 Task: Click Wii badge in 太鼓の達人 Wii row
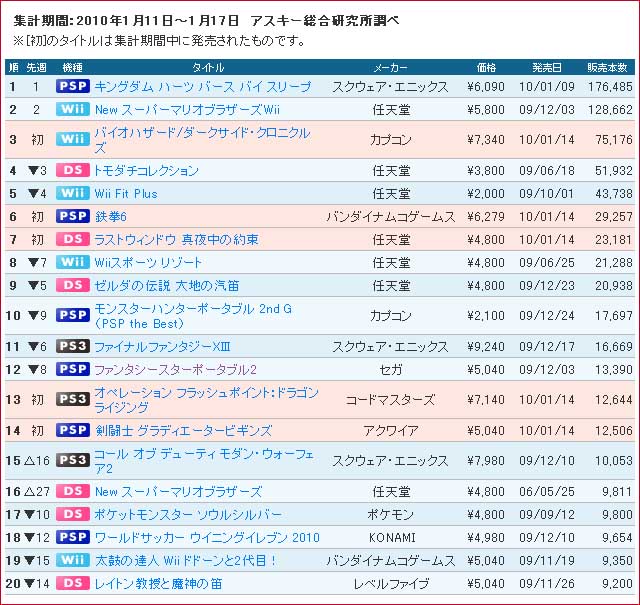73,560
